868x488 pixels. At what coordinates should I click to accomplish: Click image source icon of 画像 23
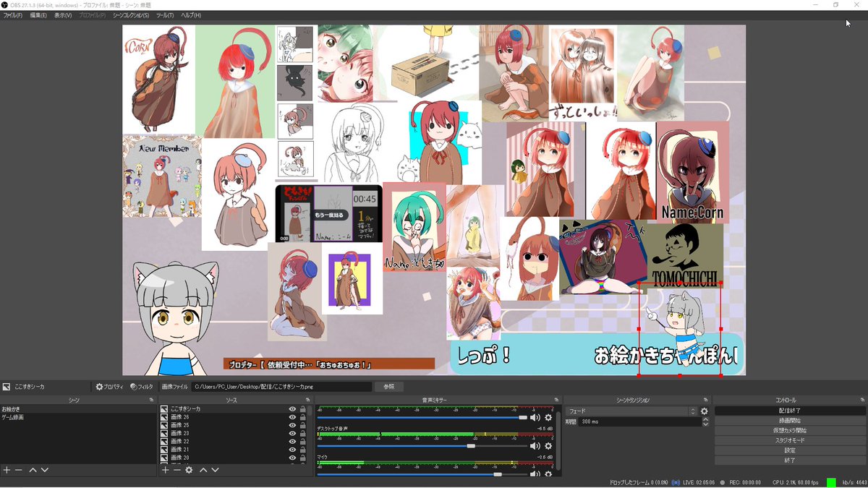[x=164, y=433]
